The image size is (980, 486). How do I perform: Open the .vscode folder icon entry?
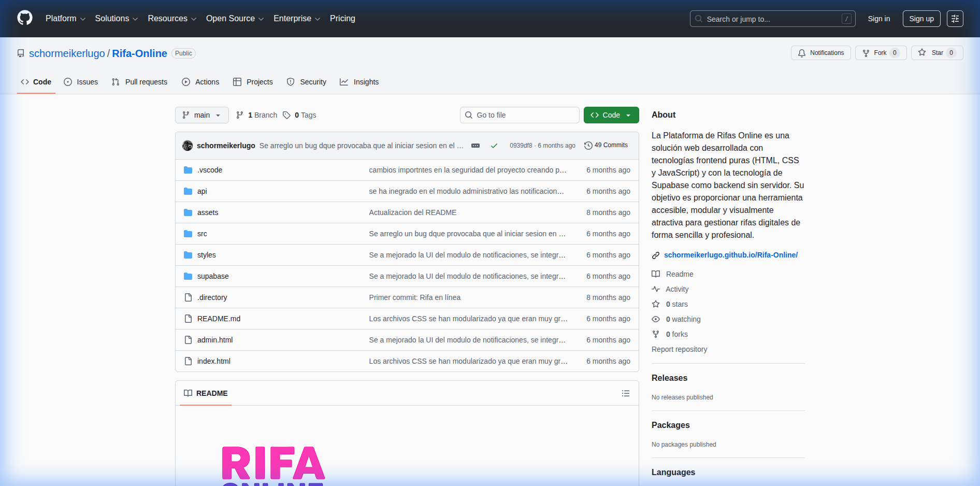(x=188, y=169)
